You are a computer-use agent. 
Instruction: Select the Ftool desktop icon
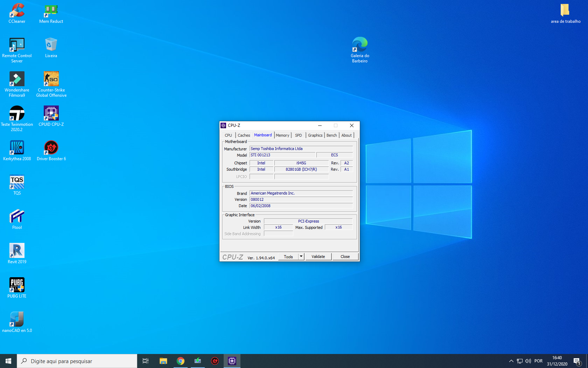point(17,219)
